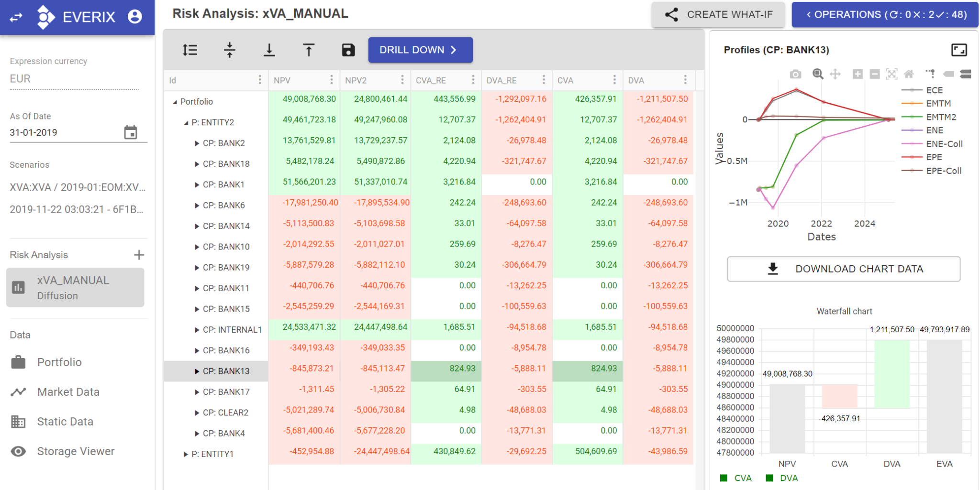Screen dimensions: 980x490
Task: Save grid state with the floppy disk icon
Action: pyautogui.click(x=348, y=50)
